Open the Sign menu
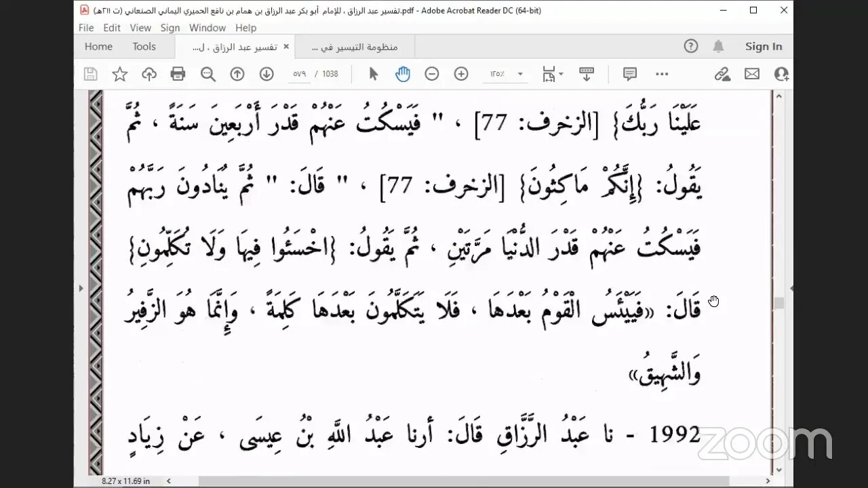The image size is (868, 488). (x=170, y=28)
